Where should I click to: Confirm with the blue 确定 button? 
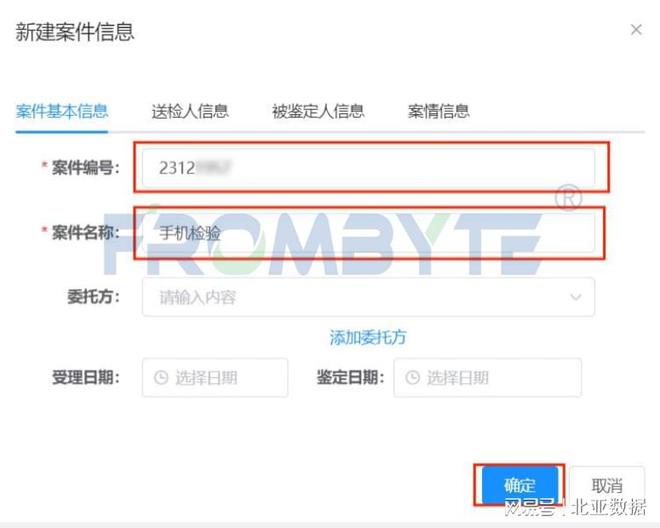pos(520,485)
